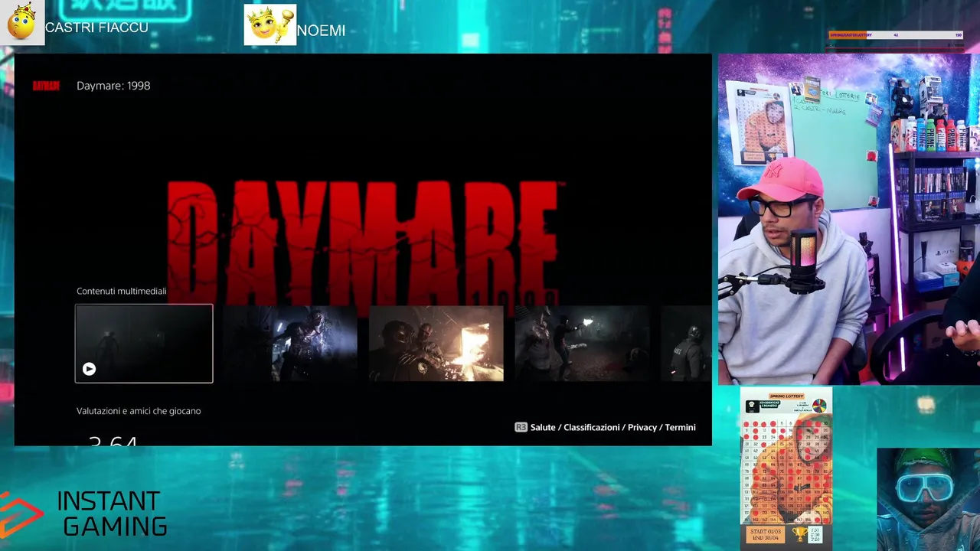The width and height of the screenshot is (980, 551).
Task: Click the CASTRI FIACCU name label
Action: pyautogui.click(x=96, y=28)
